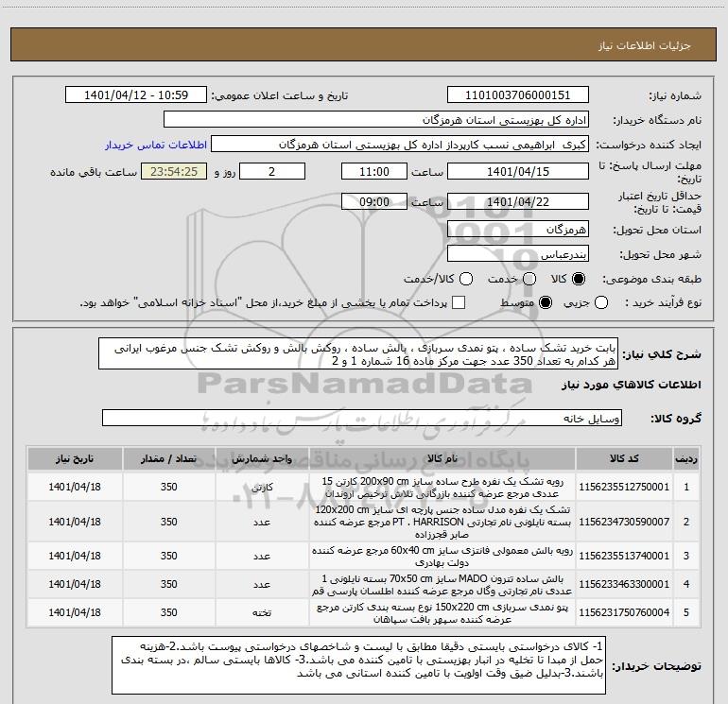Click the price validity time 09:00
This screenshot has height=704, width=728.
tap(374, 201)
